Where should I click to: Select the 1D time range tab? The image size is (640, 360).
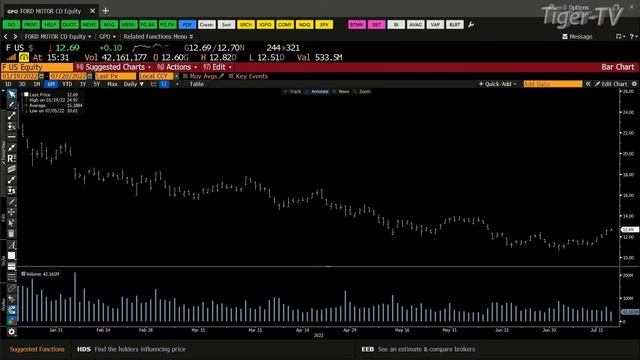click(x=8, y=84)
